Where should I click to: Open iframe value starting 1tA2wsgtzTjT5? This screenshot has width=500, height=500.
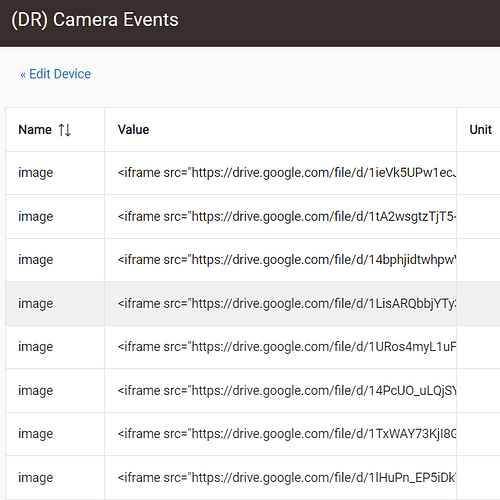coord(287,216)
